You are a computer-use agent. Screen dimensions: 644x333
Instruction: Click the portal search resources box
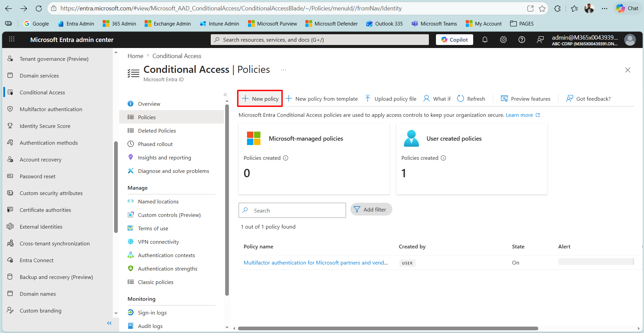point(320,40)
